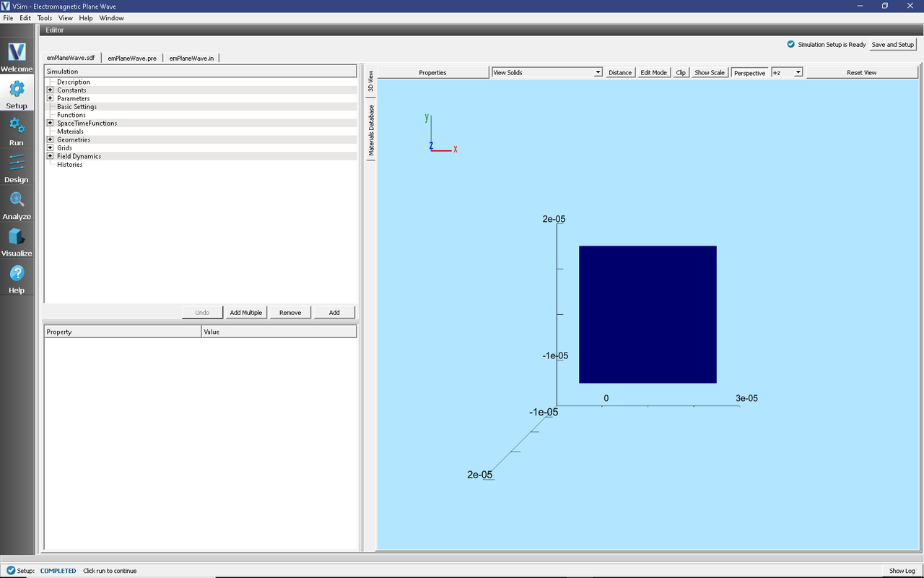The width and height of the screenshot is (924, 578).
Task: Select the Setup gear icon
Action: click(17, 89)
